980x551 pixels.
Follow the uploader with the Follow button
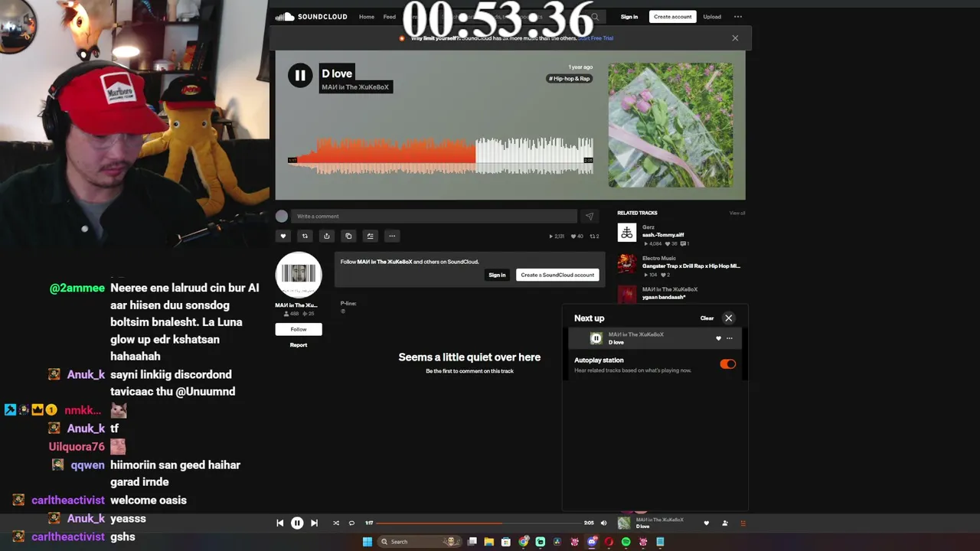[299, 329]
